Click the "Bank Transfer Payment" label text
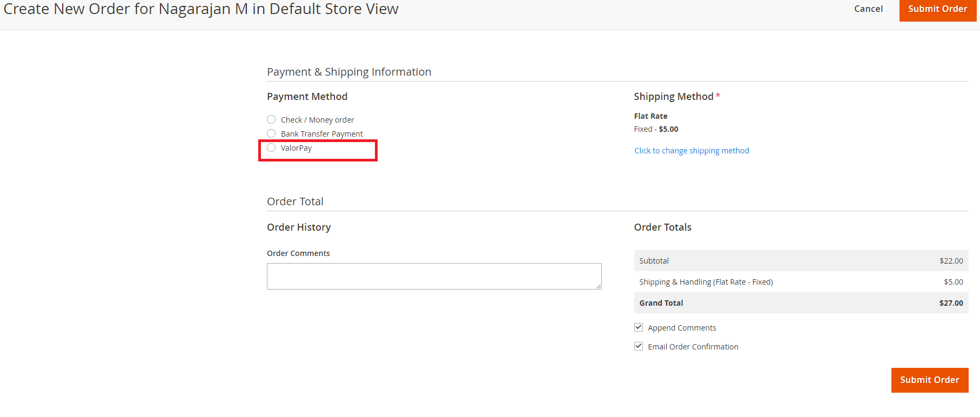The height and width of the screenshot is (417, 980). click(321, 134)
